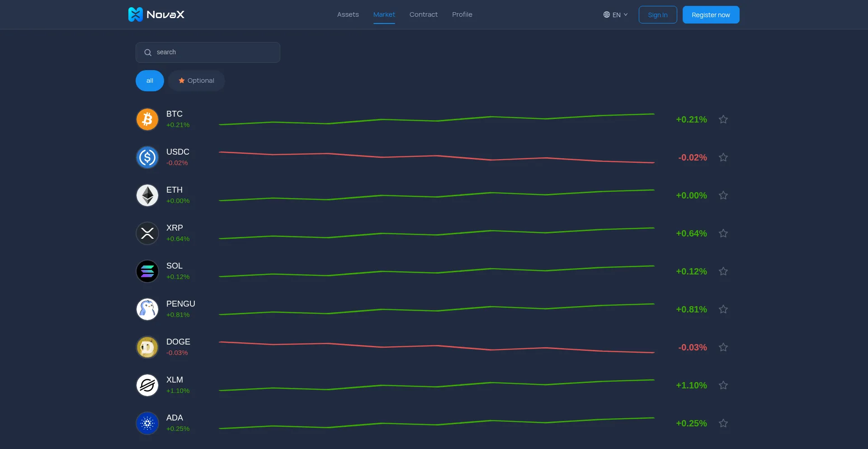Open the BTC coin icon
The width and height of the screenshot is (868, 449).
pyautogui.click(x=147, y=119)
